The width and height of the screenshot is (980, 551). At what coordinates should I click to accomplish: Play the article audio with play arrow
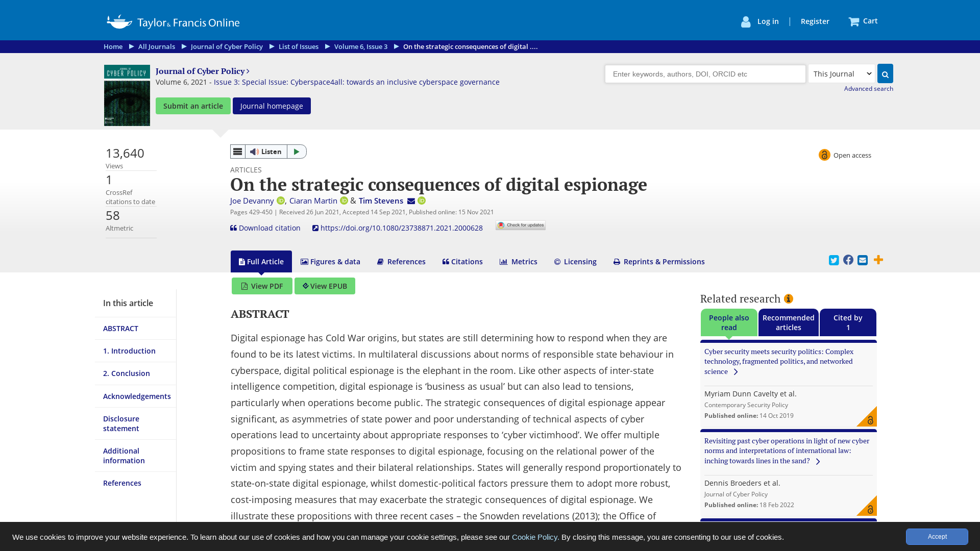(297, 152)
